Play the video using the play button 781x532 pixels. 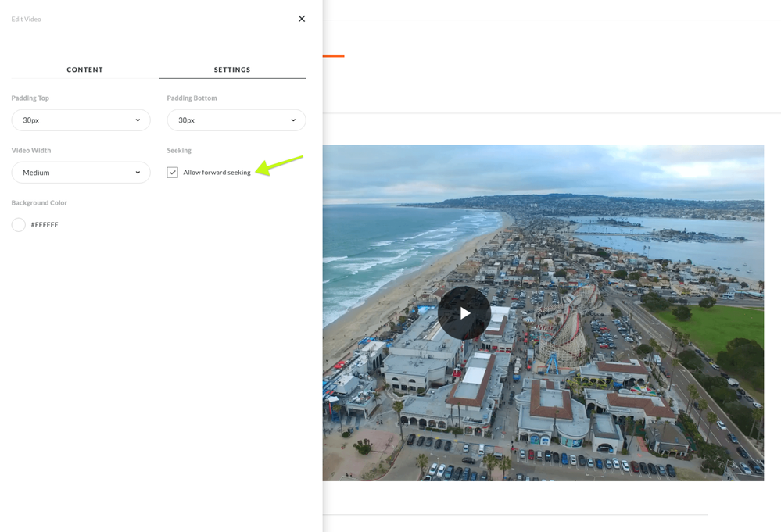click(464, 313)
